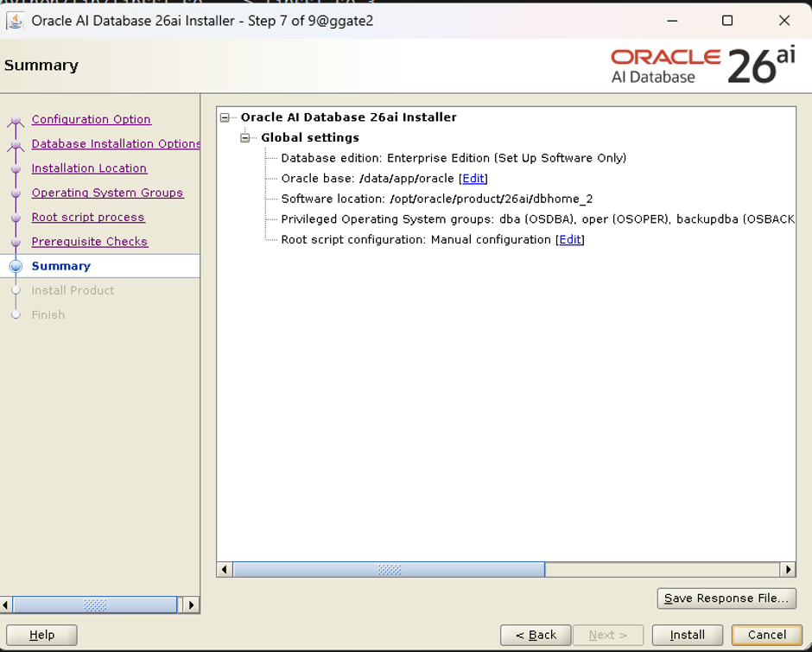Collapse the Oracle AI Database 26ai Installer node

(225, 117)
